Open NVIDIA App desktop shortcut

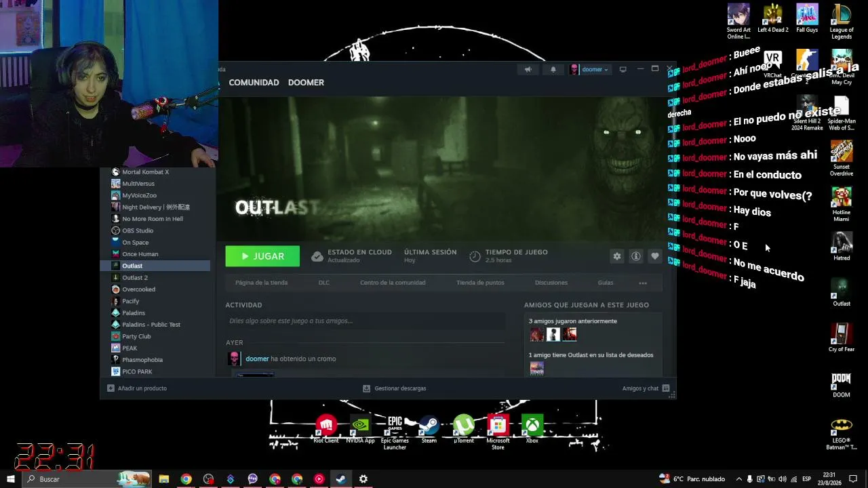(x=360, y=430)
